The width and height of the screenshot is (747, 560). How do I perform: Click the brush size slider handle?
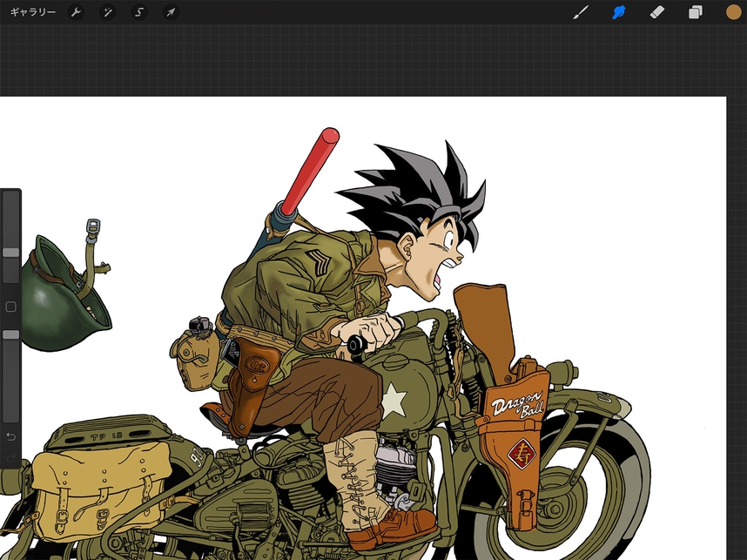pyautogui.click(x=10, y=252)
